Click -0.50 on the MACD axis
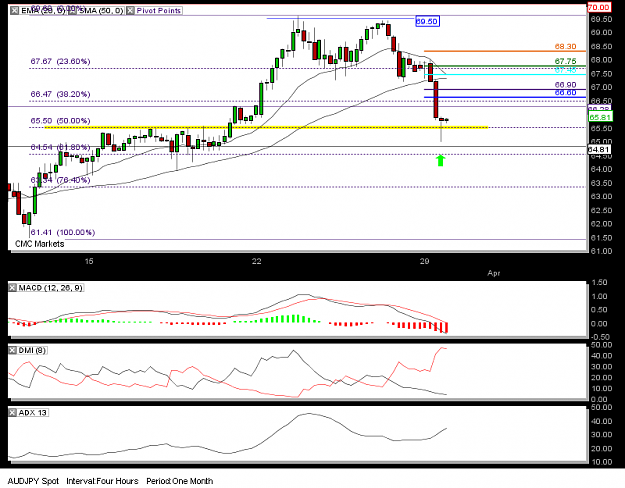The width and height of the screenshot is (625, 488). coord(599,337)
